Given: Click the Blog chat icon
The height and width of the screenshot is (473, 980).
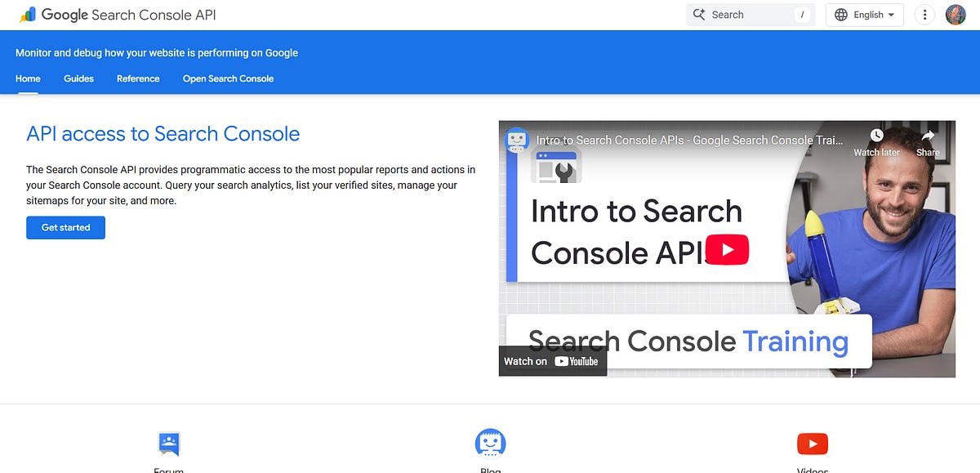Looking at the screenshot, I should 490,444.
